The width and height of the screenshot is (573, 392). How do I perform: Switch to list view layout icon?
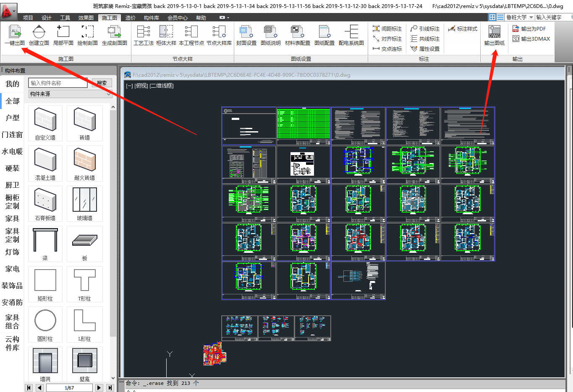pos(500,17)
